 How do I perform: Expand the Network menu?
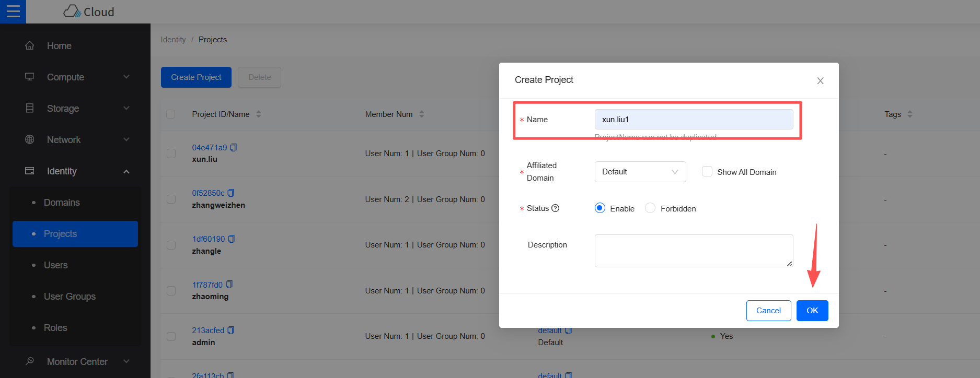tap(126, 139)
